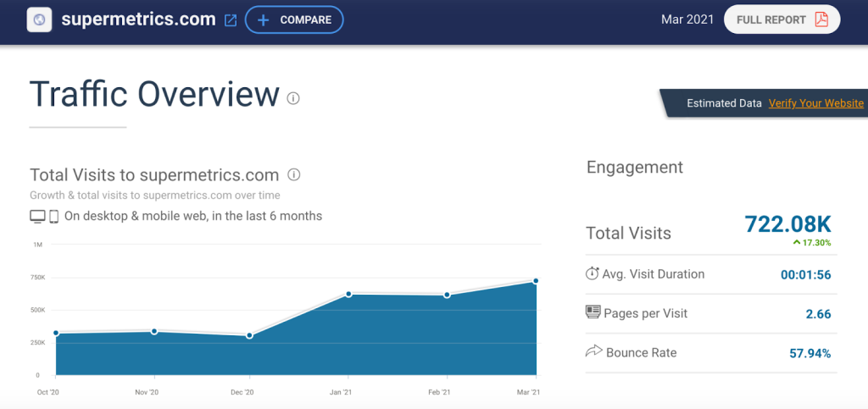The width and height of the screenshot is (868, 409).
Task: Click the desktop monitor device icon
Action: [37, 216]
